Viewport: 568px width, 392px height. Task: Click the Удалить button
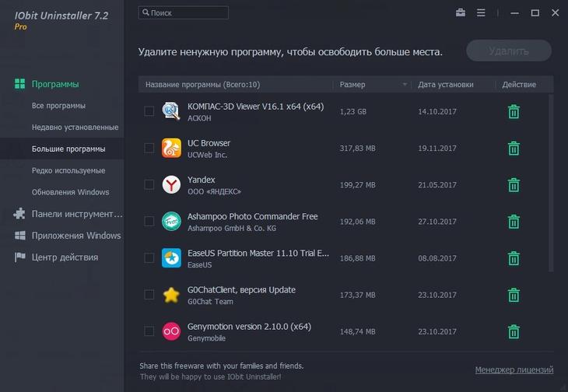pos(509,51)
